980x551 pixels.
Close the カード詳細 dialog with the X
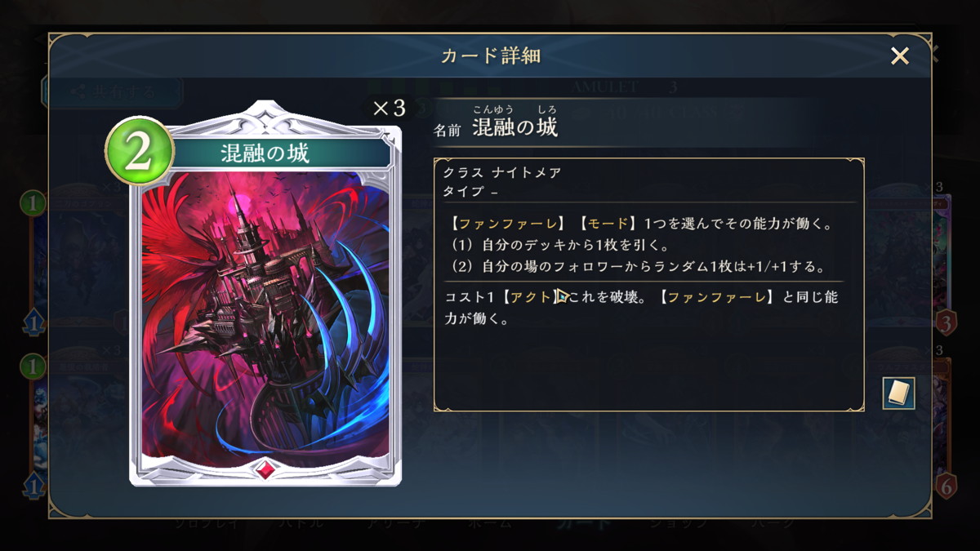pyautogui.click(x=900, y=56)
